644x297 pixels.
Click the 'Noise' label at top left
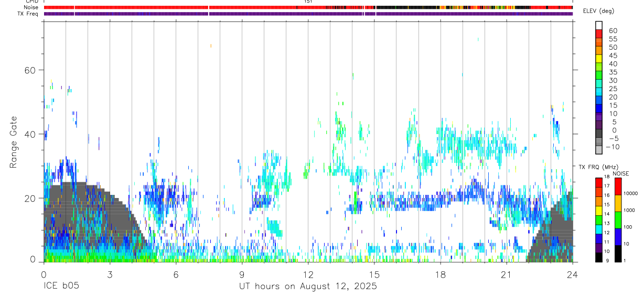coord(31,8)
